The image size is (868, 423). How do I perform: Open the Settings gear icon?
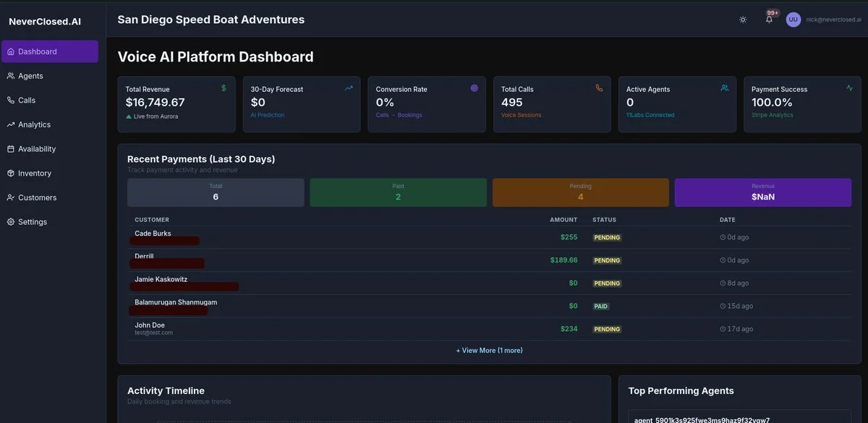(x=11, y=221)
